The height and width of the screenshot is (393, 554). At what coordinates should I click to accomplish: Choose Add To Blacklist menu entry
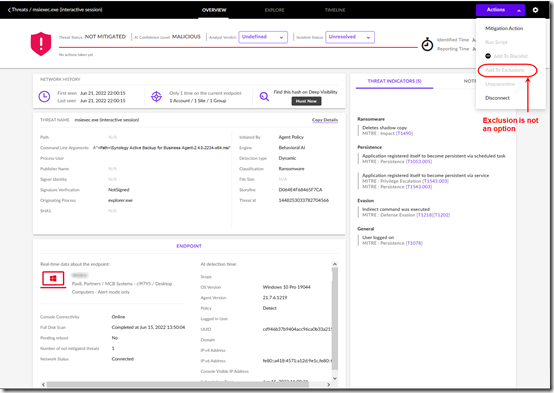511,56
